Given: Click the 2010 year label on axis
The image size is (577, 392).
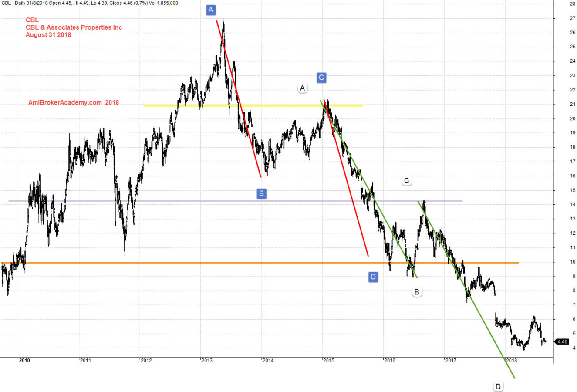Looking at the screenshot, I should (x=24, y=360).
